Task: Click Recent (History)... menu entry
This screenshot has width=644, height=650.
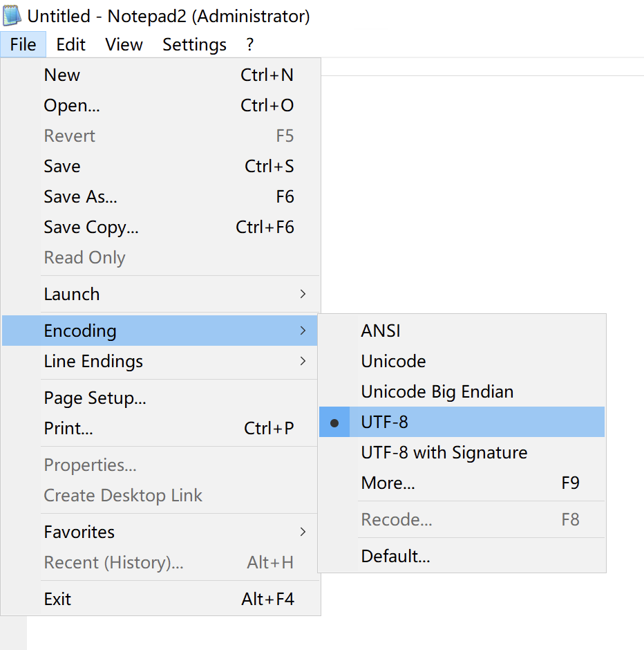Action: (x=160, y=563)
